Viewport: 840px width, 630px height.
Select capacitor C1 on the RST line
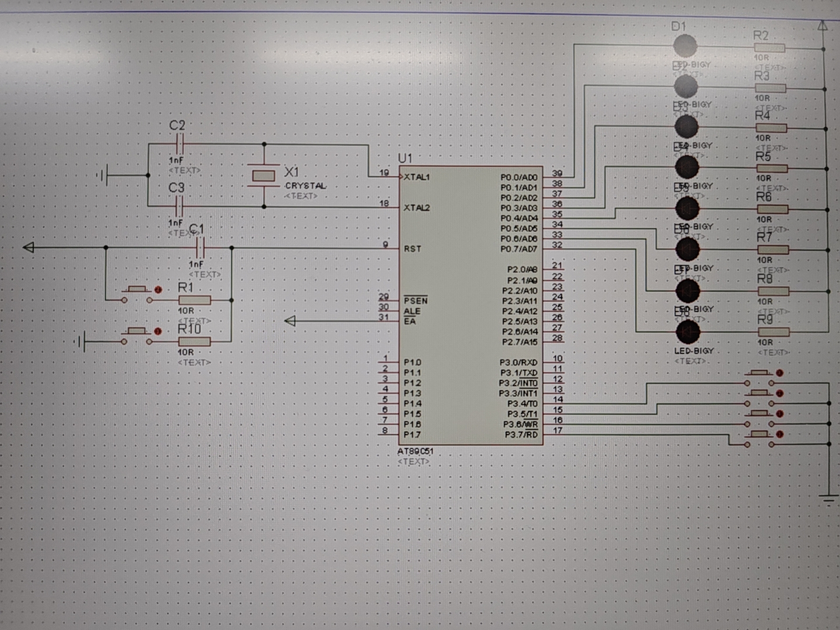click(199, 248)
